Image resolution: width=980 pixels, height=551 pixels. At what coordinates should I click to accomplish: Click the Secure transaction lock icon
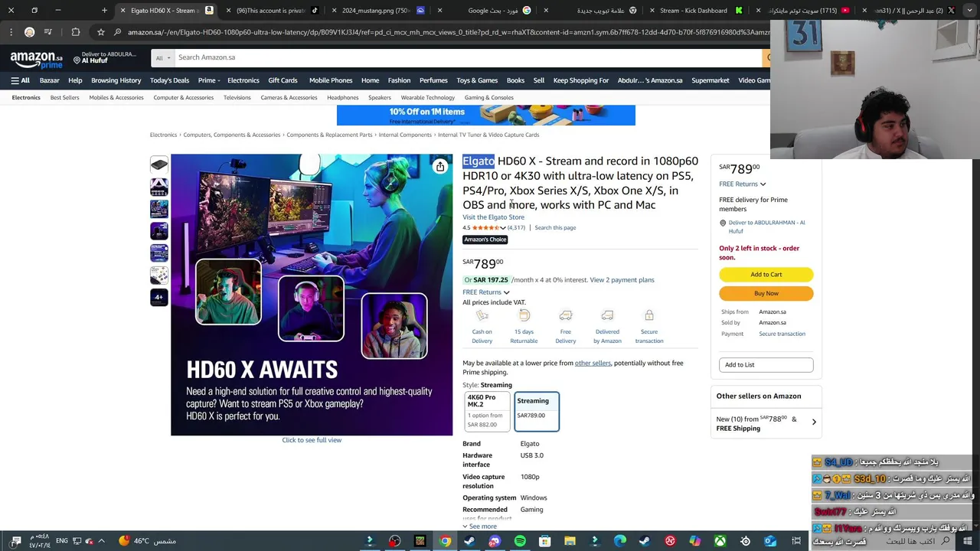[649, 315]
